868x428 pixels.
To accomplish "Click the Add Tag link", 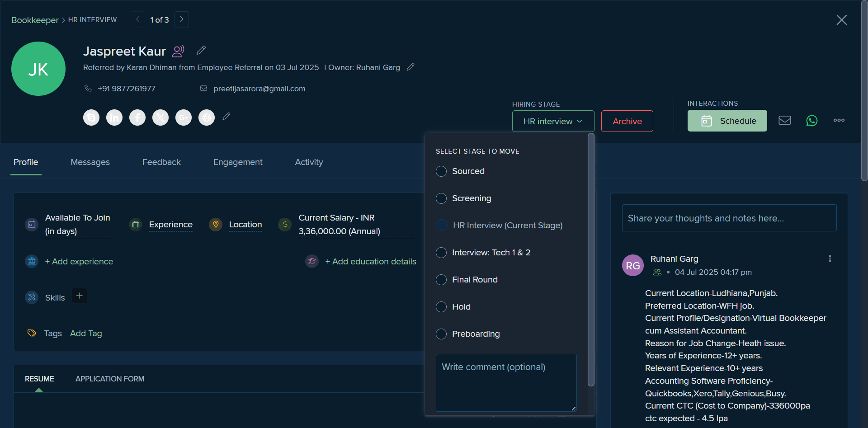I will (86, 334).
